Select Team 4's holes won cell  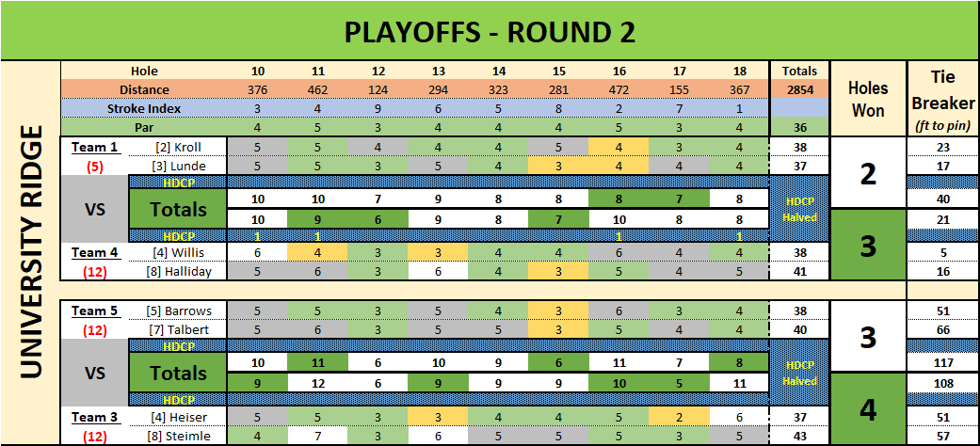[867, 247]
